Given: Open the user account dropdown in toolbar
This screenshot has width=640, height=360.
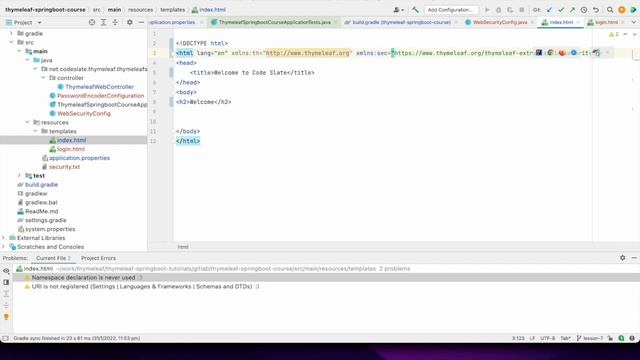Looking at the screenshot, I should 398,10.
